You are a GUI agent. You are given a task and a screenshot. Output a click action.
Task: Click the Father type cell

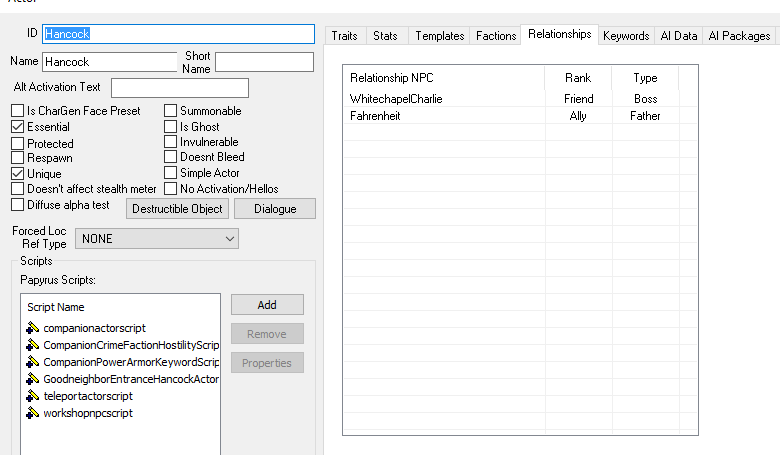pyautogui.click(x=645, y=116)
